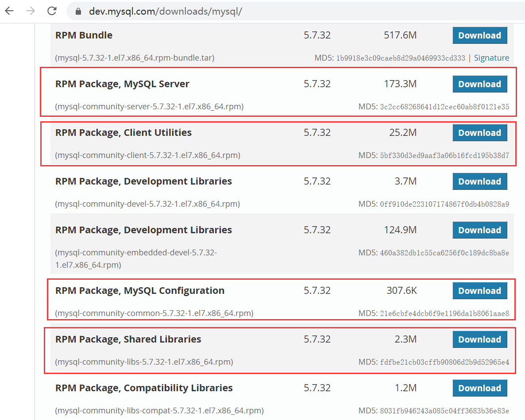Download the Development Libraries devel package

[x=480, y=181]
